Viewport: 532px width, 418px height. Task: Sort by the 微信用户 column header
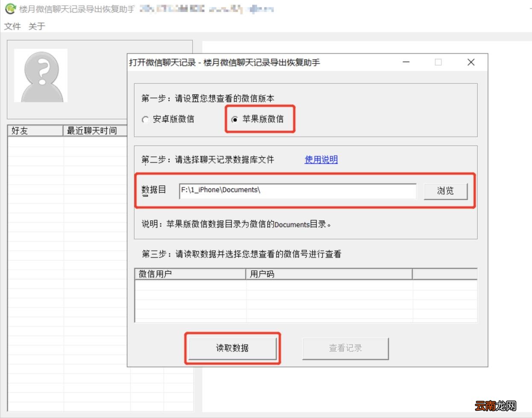190,274
